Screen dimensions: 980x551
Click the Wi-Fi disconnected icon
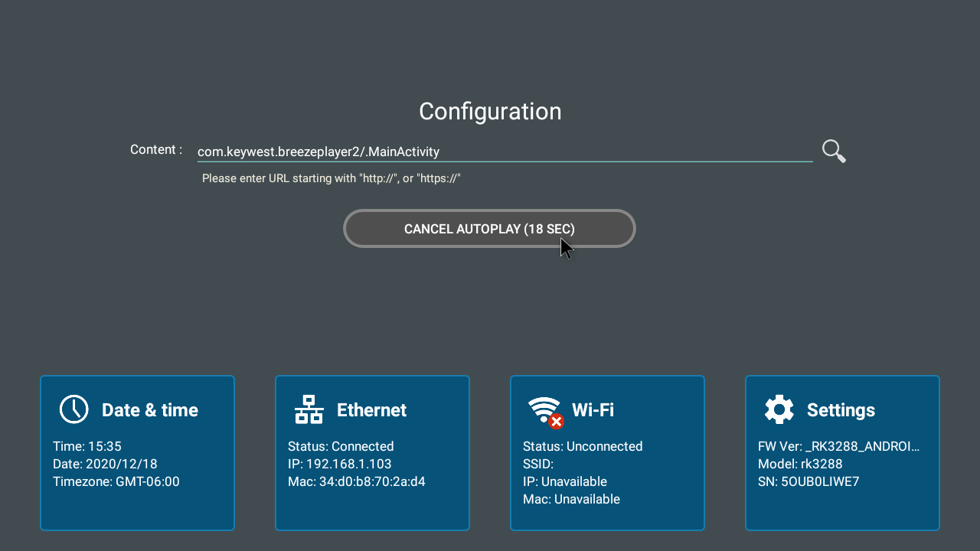[546, 412]
